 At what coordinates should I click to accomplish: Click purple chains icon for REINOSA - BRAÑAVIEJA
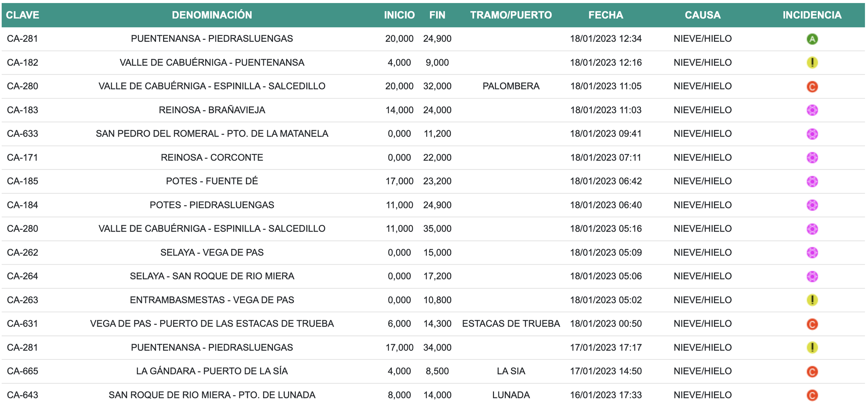point(812,110)
